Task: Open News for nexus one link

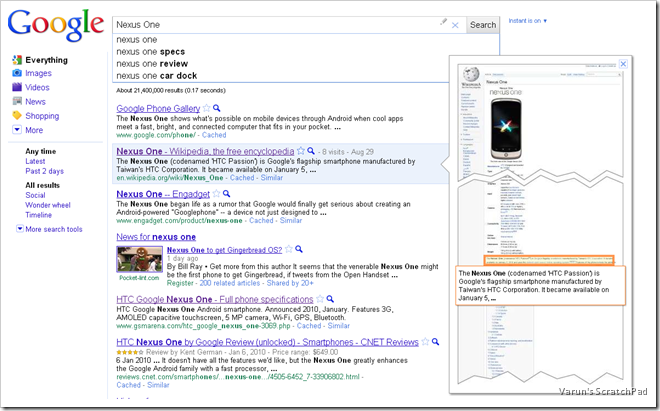Action: coord(156,237)
